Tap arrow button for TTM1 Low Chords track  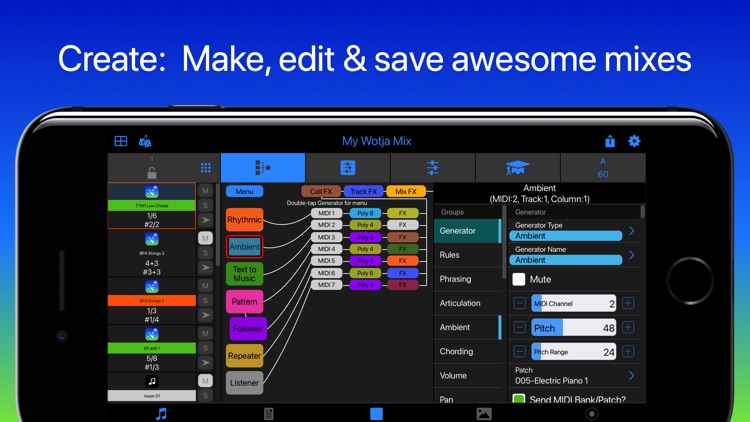[x=205, y=220]
